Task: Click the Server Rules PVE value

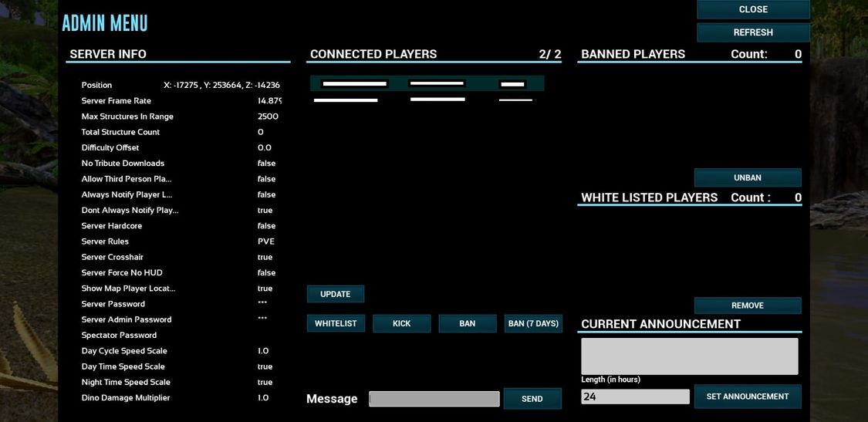Action: coord(266,241)
